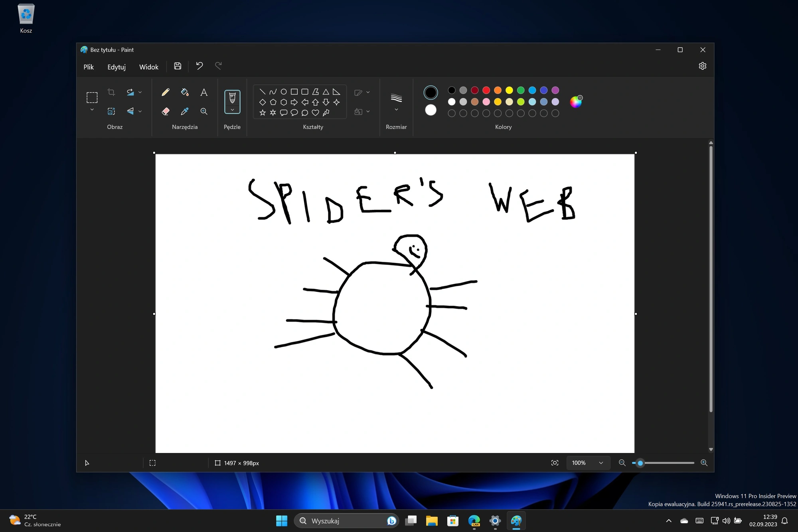The width and height of the screenshot is (798, 532).
Task: Click the Wyszukaj taskbar search box
Action: tap(346, 521)
